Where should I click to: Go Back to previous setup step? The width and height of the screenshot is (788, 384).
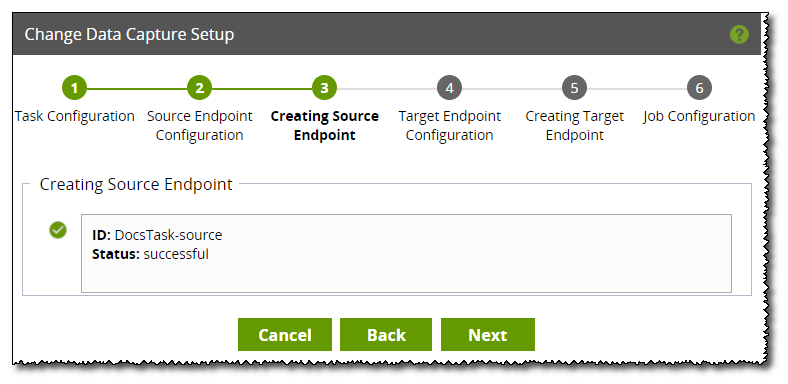coord(386,335)
